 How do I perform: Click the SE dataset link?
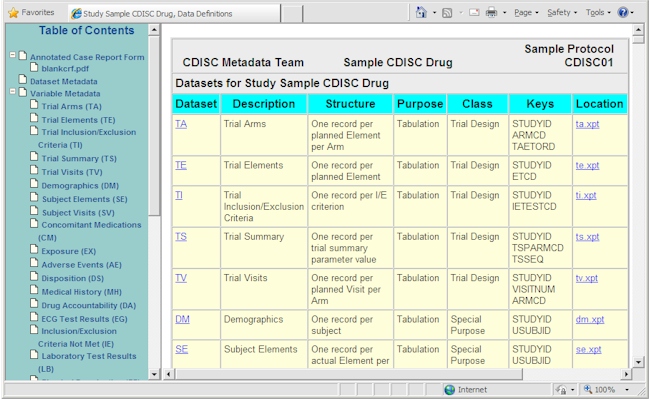point(182,349)
